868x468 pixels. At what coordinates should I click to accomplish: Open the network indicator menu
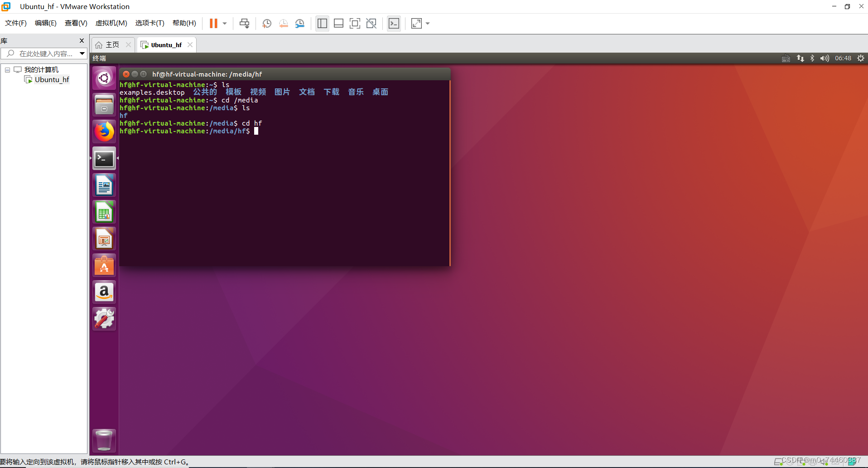[800, 58]
